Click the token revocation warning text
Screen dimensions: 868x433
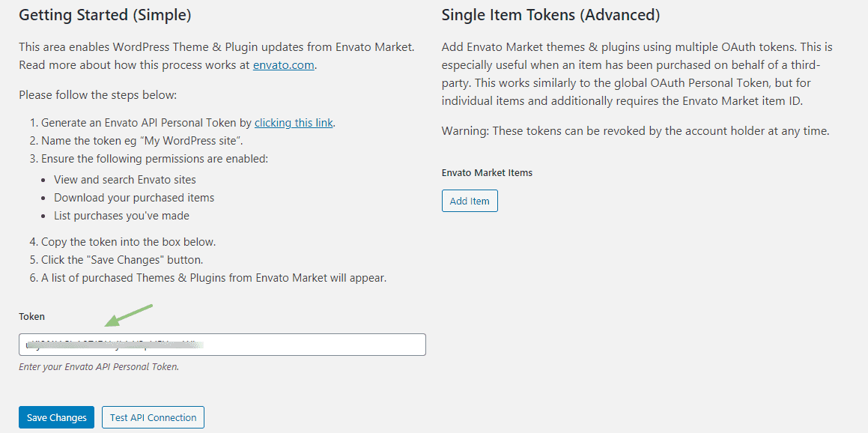coord(636,132)
